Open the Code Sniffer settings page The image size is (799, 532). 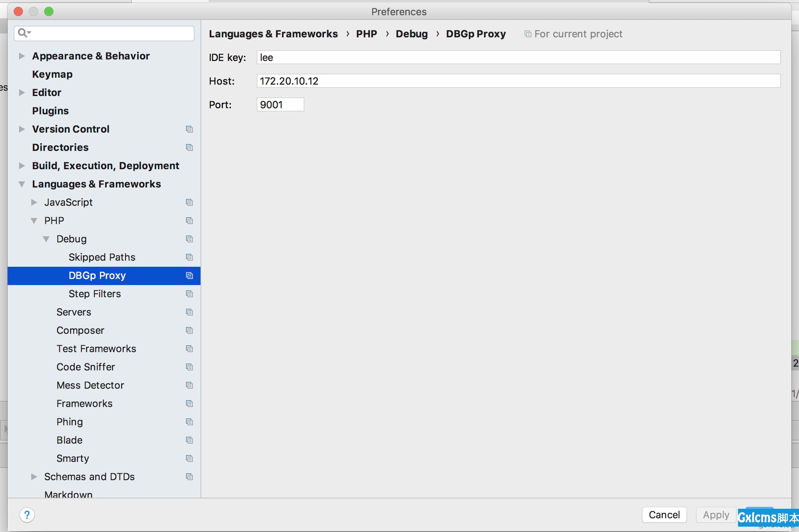point(85,367)
